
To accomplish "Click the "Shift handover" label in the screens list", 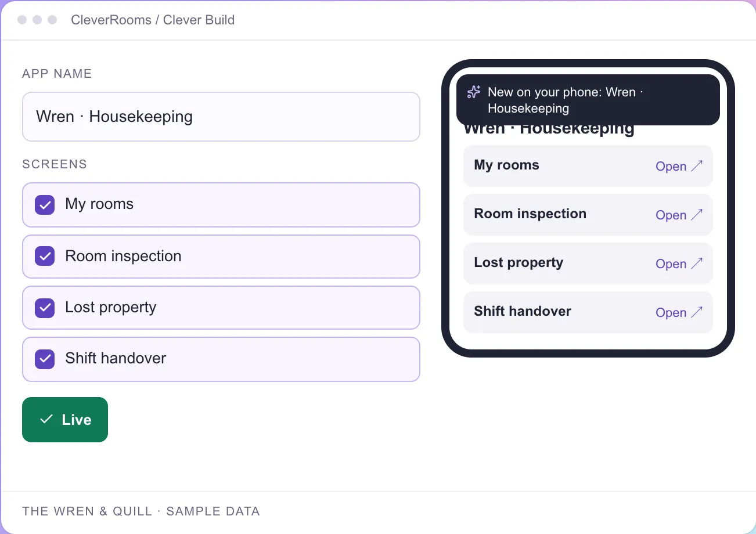I will click(x=116, y=358).
